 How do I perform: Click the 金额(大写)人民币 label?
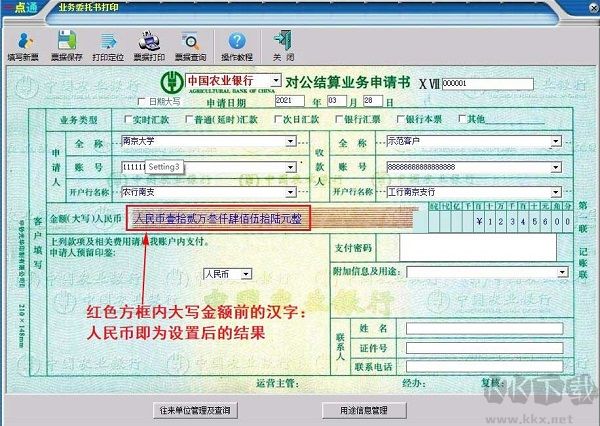pos(85,219)
